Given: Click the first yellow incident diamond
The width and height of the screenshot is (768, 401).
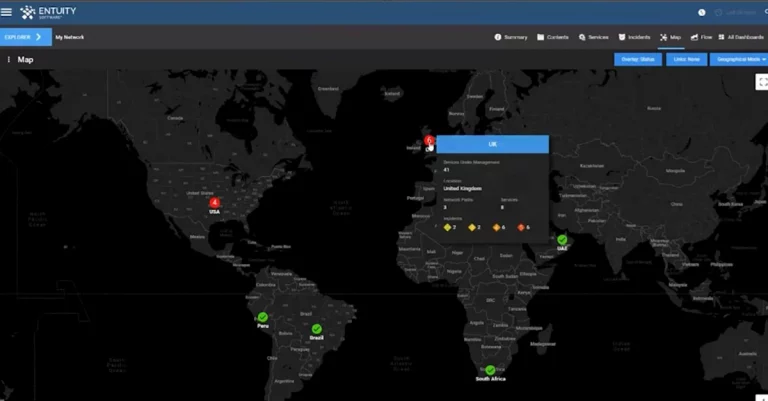Looking at the screenshot, I should pyautogui.click(x=447, y=227).
